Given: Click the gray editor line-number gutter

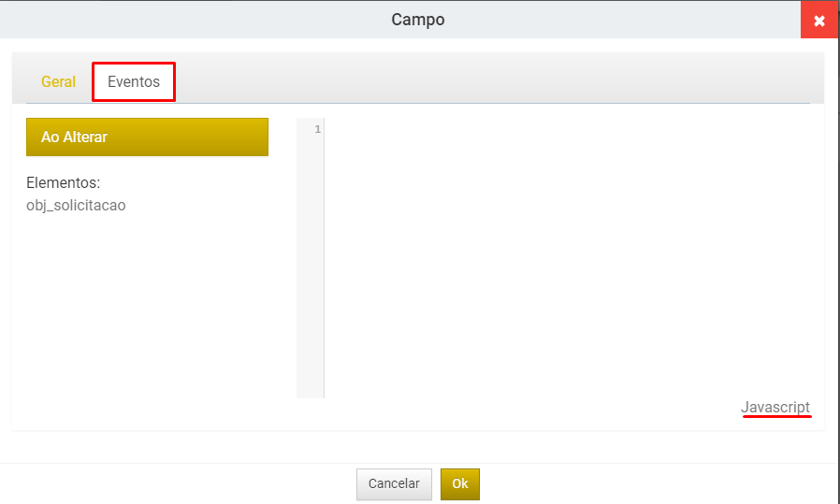Looking at the screenshot, I should point(311,257).
